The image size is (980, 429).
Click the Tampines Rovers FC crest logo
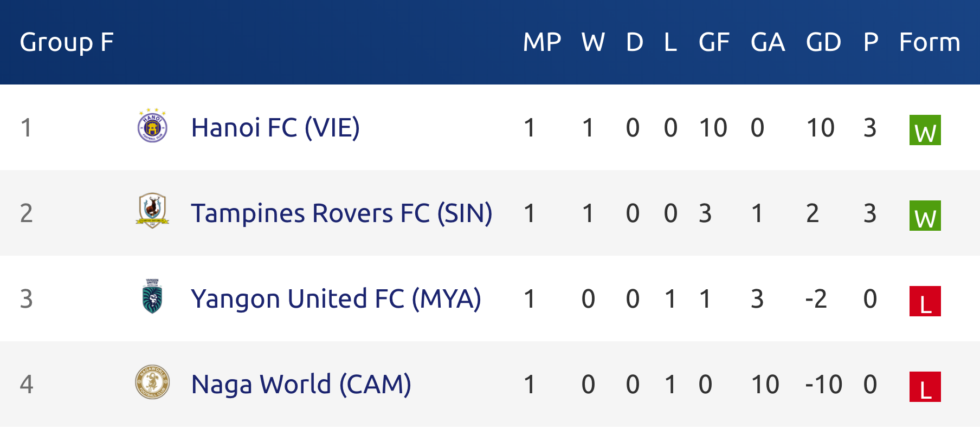[x=152, y=211]
